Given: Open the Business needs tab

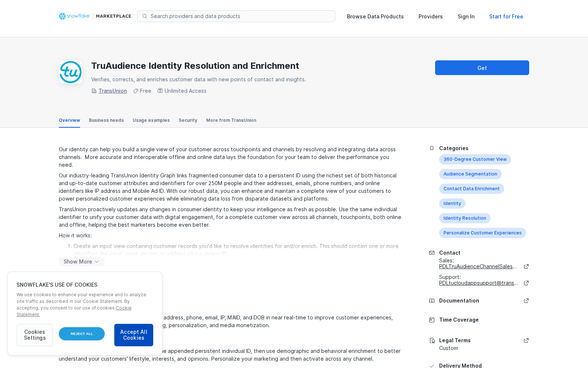Looking at the screenshot, I should pyautogui.click(x=106, y=120).
